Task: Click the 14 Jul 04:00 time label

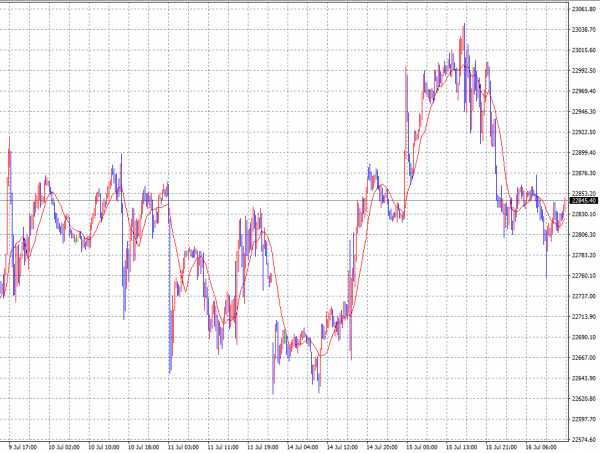Action: [x=304, y=447]
